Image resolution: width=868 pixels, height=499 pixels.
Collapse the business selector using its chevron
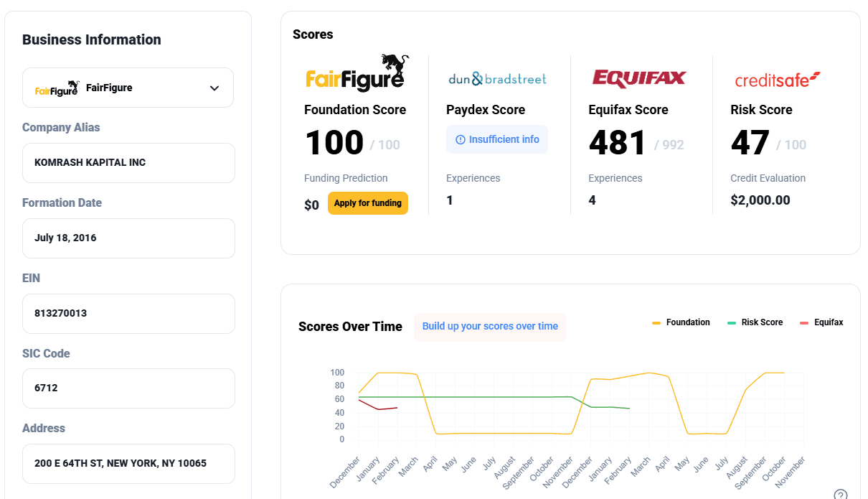214,87
